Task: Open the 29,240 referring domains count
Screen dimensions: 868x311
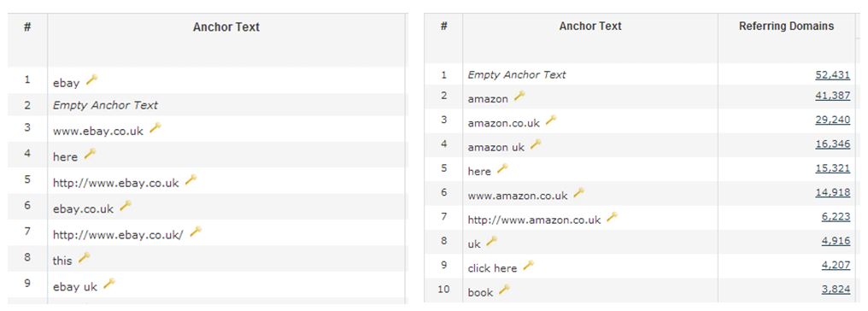Action: [832, 120]
